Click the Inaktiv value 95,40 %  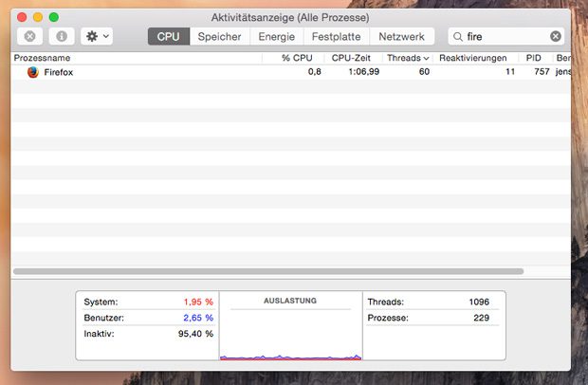pos(195,334)
